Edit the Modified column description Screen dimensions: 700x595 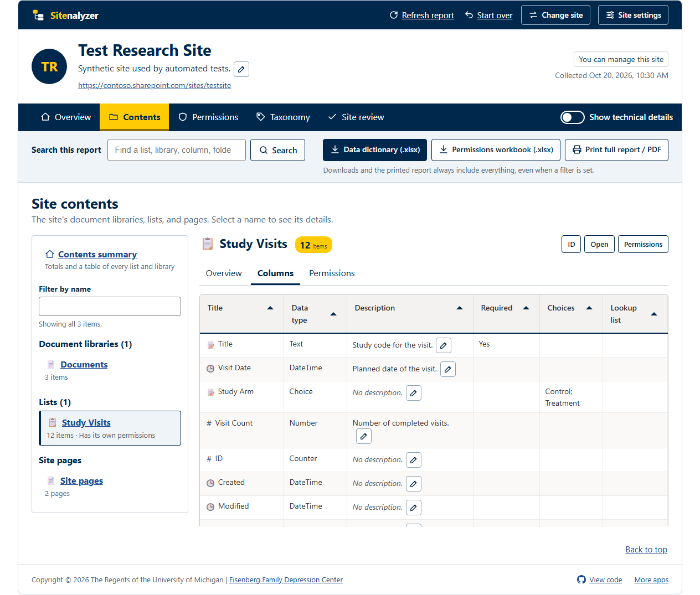(414, 508)
